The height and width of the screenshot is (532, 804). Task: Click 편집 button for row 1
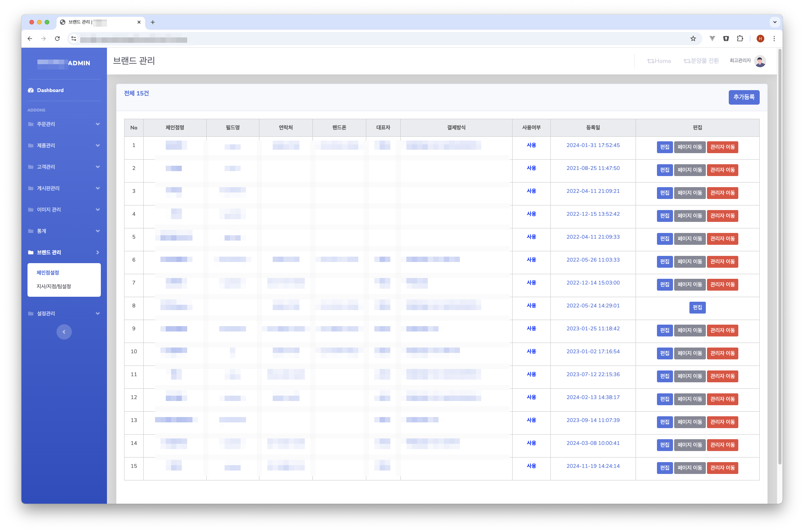[x=665, y=147]
